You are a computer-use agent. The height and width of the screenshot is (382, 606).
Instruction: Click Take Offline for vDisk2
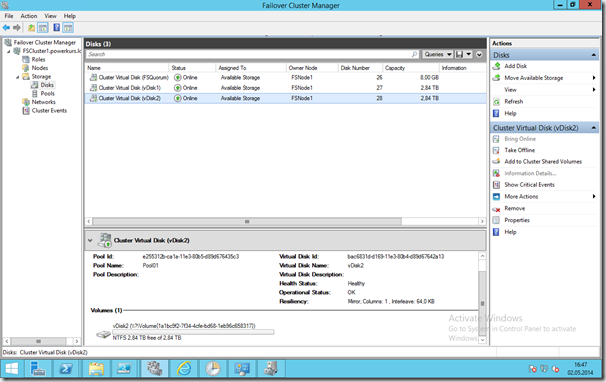point(519,150)
